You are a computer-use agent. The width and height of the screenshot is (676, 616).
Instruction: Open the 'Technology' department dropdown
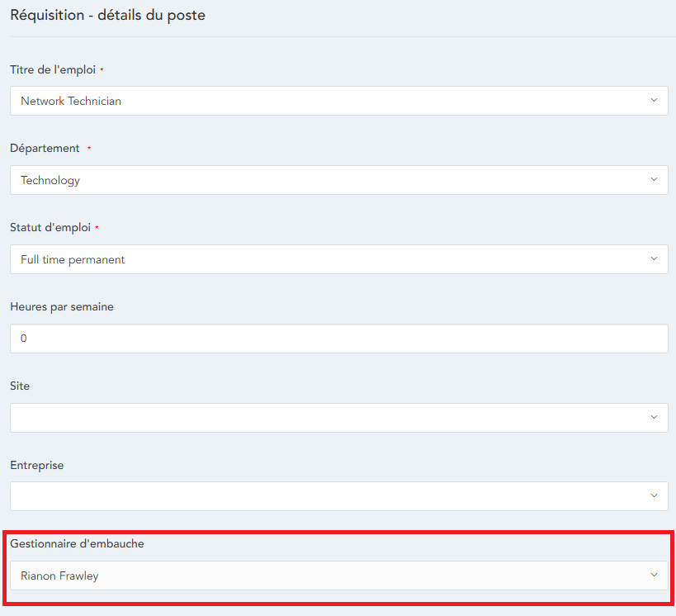(330, 180)
